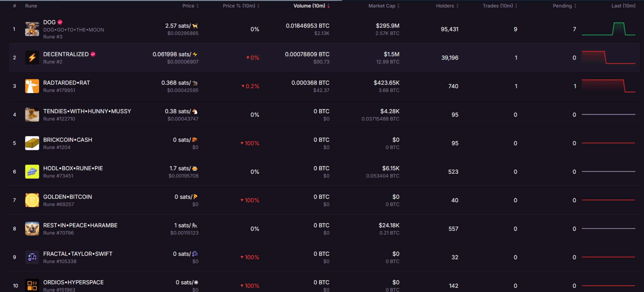Click the DOG rune shiba avatar icon

click(32, 29)
